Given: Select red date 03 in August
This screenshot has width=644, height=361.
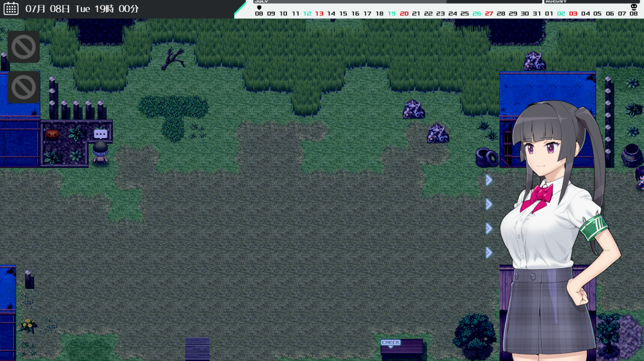Looking at the screenshot, I should pyautogui.click(x=573, y=14).
